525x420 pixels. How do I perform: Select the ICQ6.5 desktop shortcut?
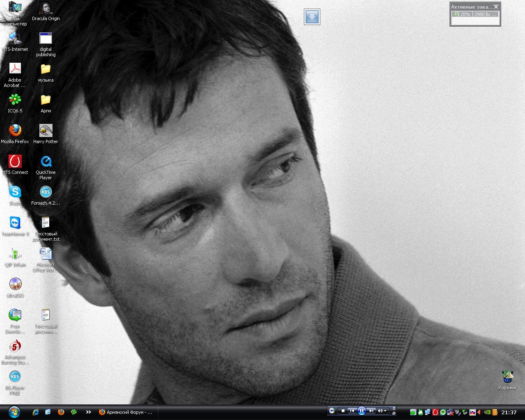coord(15,100)
